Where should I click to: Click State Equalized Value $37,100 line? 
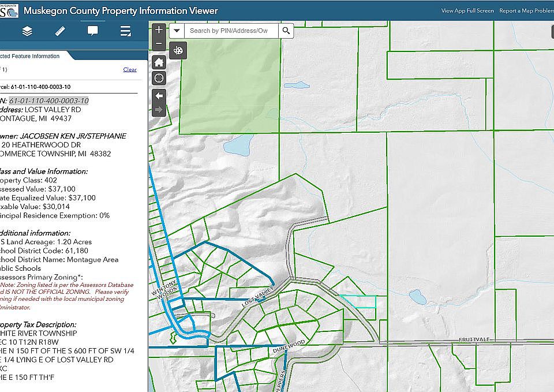coord(48,198)
